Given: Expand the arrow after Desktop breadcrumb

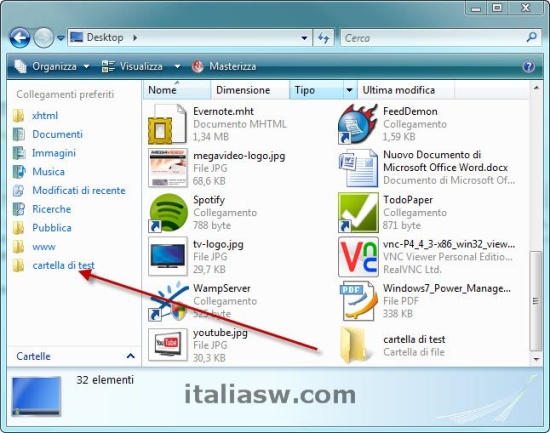Looking at the screenshot, I should [135, 38].
